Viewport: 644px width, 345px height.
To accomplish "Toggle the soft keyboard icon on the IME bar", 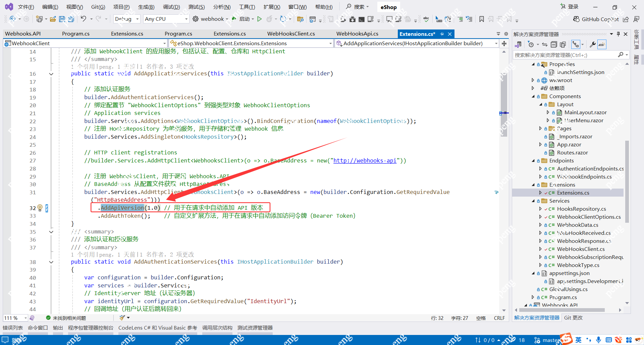I will (609, 340).
